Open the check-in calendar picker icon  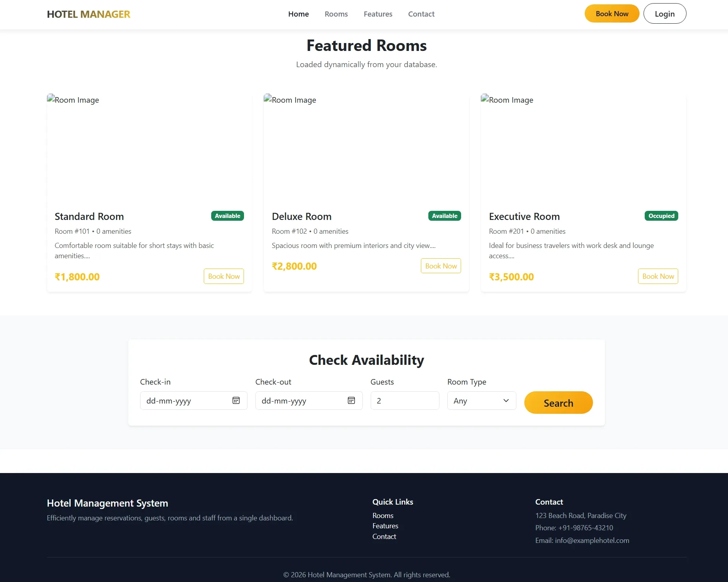coord(236,400)
